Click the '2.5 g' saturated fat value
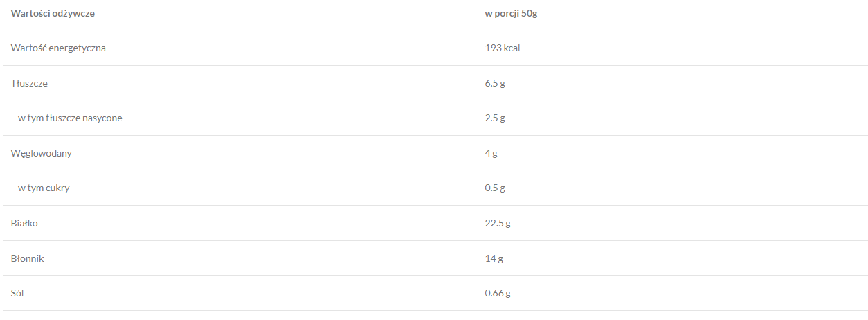Image resolution: width=868 pixels, height=320 pixels. (495, 118)
